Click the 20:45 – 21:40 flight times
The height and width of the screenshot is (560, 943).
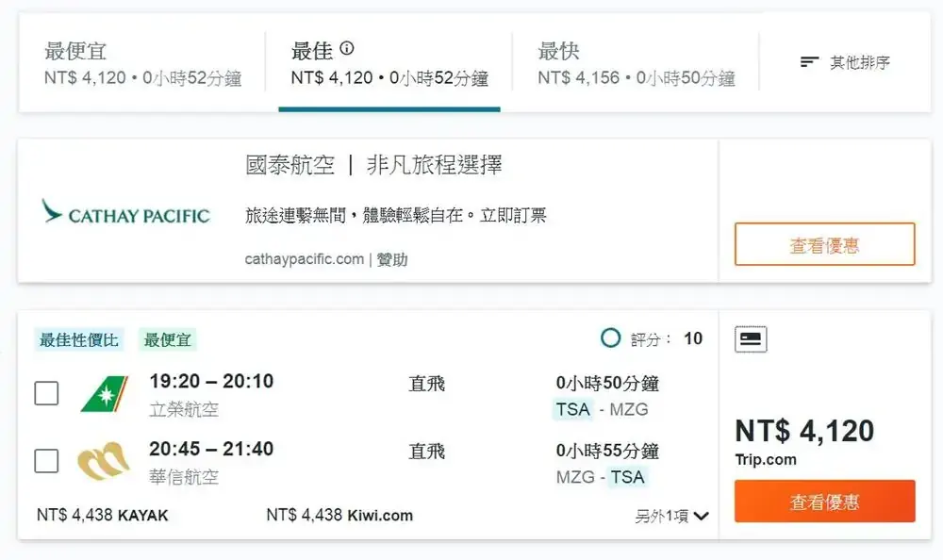[211, 449]
